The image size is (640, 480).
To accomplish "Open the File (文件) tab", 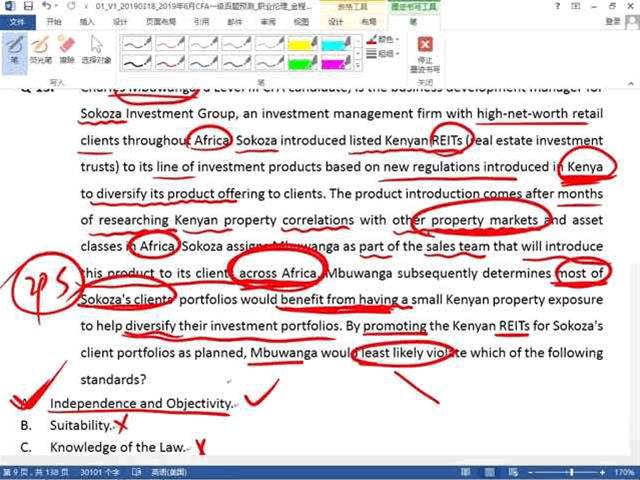I will click(x=17, y=22).
